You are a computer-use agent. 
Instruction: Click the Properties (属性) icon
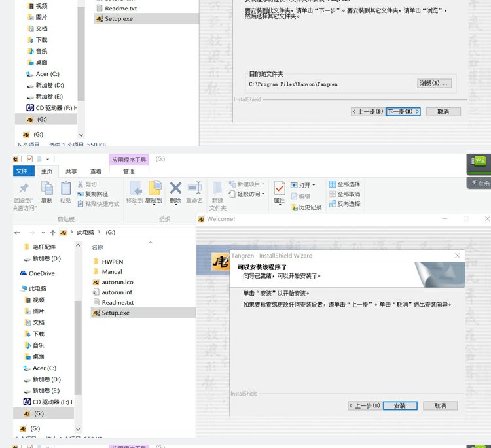pyautogui.click(x=280, y=188)
